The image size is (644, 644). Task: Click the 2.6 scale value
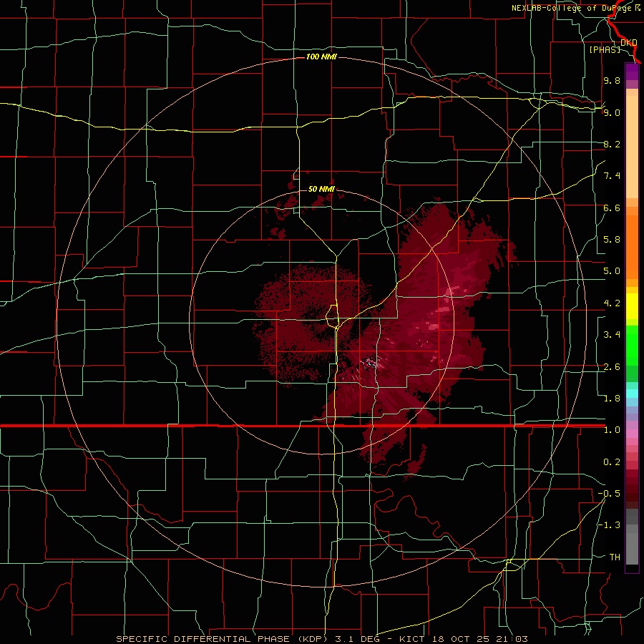(612, 367)
